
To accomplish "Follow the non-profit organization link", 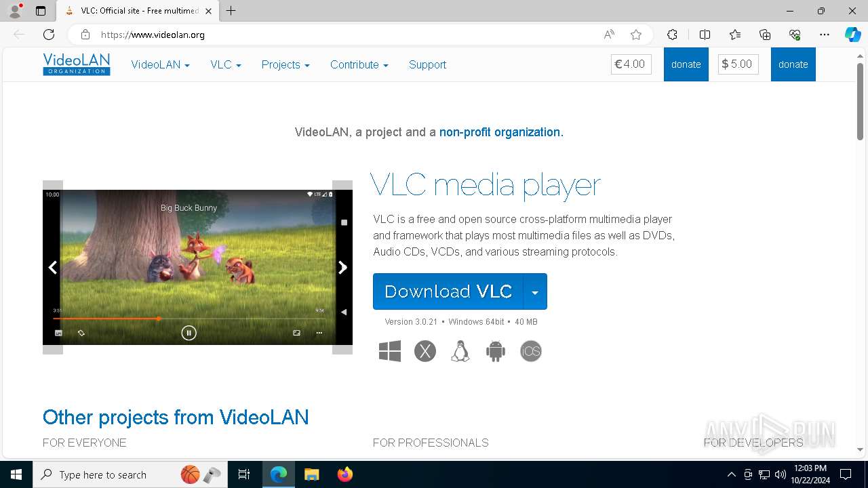I will click(x=501, y=132).
